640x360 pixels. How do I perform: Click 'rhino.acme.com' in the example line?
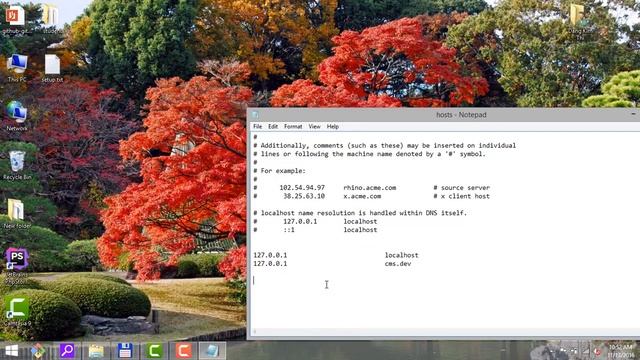pos(370,188)
